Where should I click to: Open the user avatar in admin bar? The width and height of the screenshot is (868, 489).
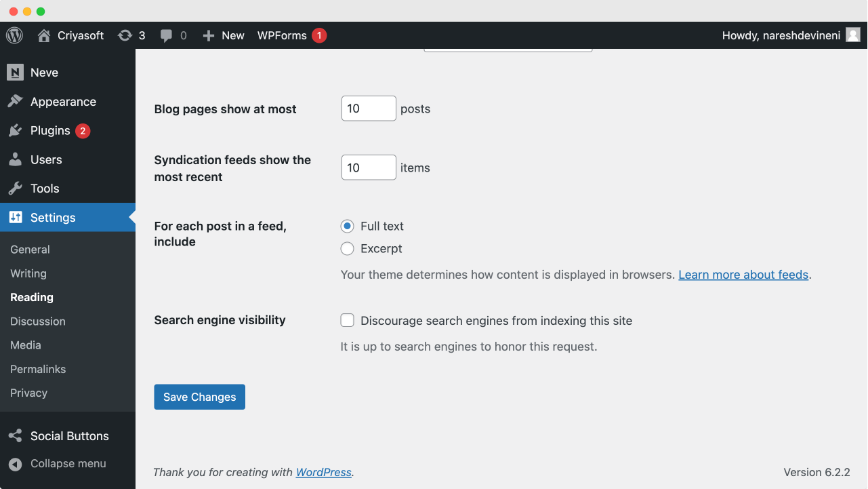point(853,35)
